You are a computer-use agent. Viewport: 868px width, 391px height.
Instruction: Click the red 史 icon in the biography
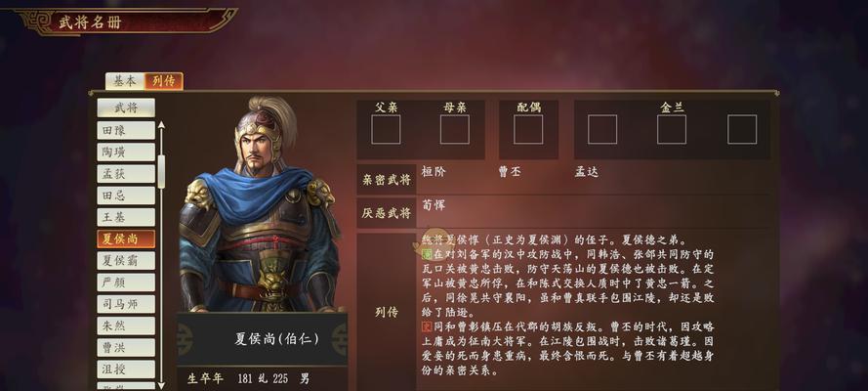click(427, 326)
